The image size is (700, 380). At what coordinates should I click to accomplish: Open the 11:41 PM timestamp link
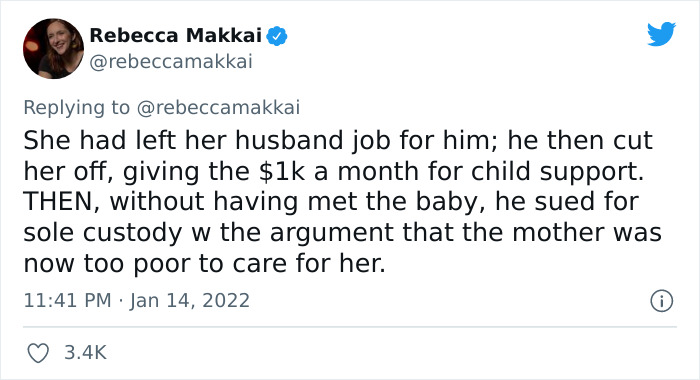pyautogui.click(x=67, y=301)
